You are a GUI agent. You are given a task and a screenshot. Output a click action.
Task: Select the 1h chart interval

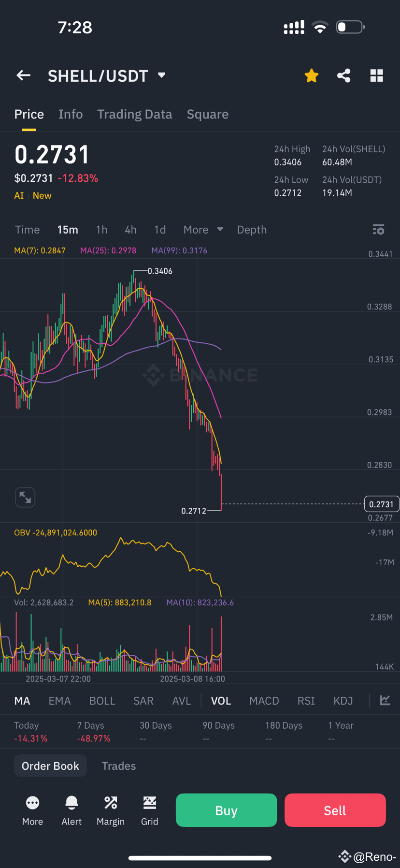[101, 230]
